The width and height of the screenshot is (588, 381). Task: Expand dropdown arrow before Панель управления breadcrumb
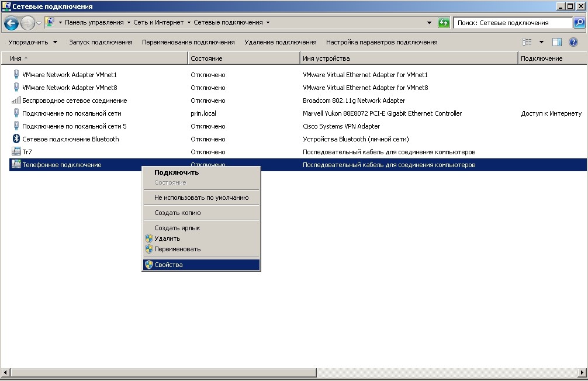[x=60, y=23]
